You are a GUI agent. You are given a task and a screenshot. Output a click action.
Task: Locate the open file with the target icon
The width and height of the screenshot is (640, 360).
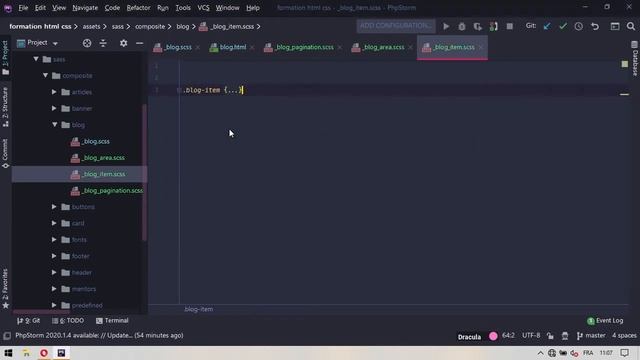(x=87, y=43)
